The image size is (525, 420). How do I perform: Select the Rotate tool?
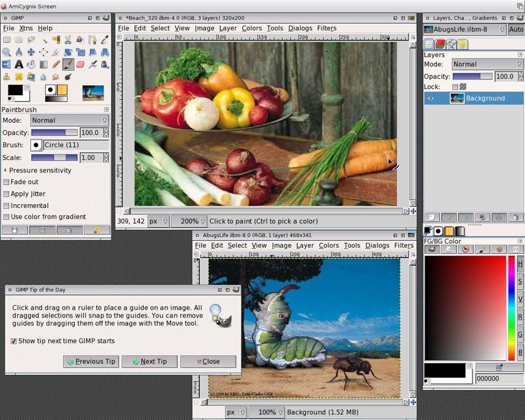68,52
